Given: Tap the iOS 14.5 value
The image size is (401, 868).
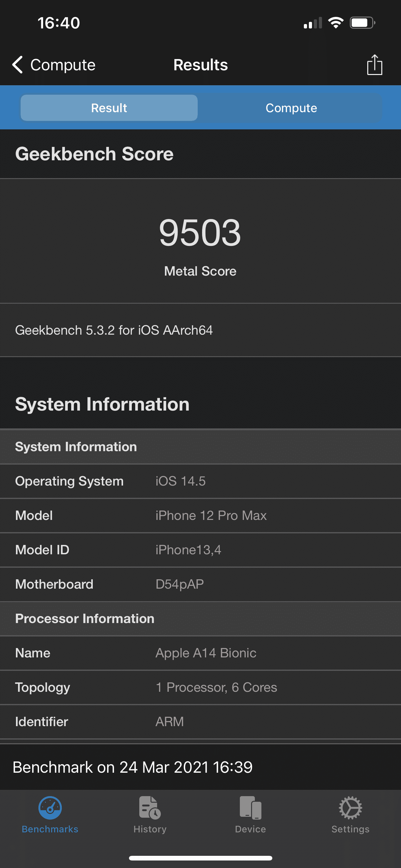Looking at the screenshot, I should pos(181,481).
